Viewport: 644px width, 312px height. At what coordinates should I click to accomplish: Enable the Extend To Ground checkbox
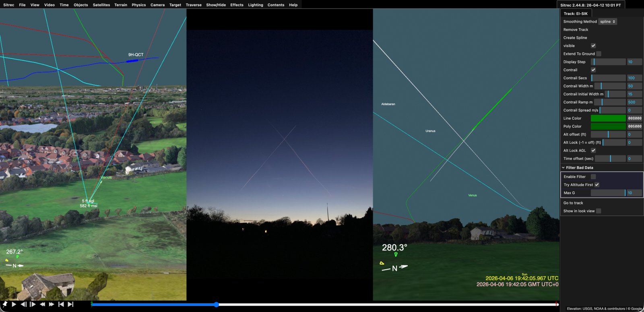click(x=599, y=54)
